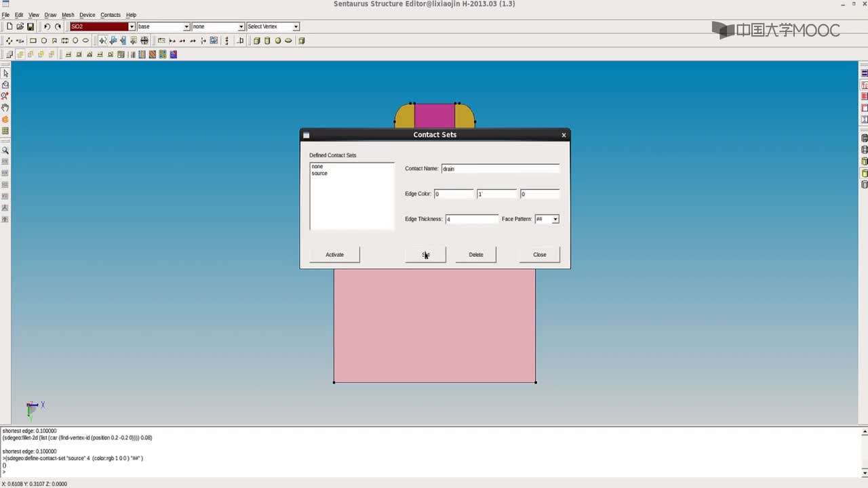Click the diagonal orange pattern icon
This screenshot has width=868, height=488.
153,54
